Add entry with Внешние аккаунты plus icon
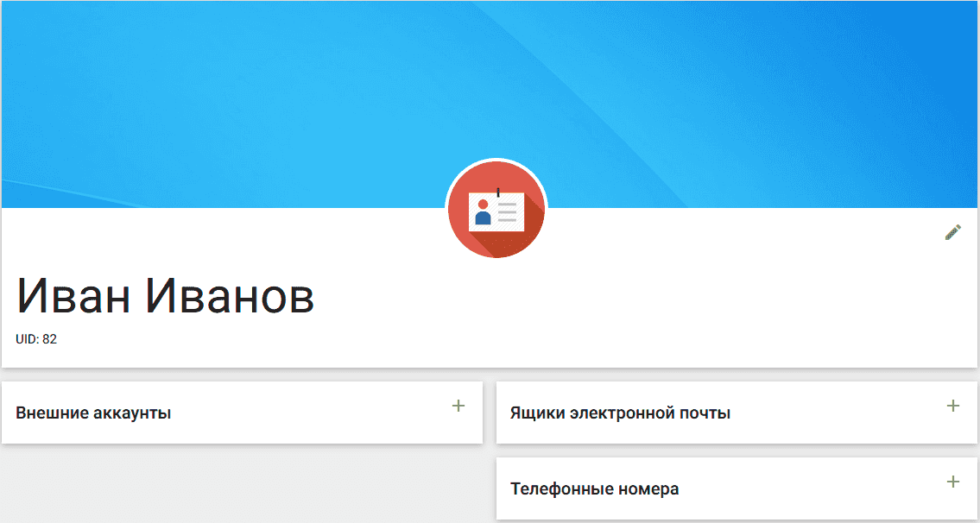The image size is (980, 523). pos(458,406)
